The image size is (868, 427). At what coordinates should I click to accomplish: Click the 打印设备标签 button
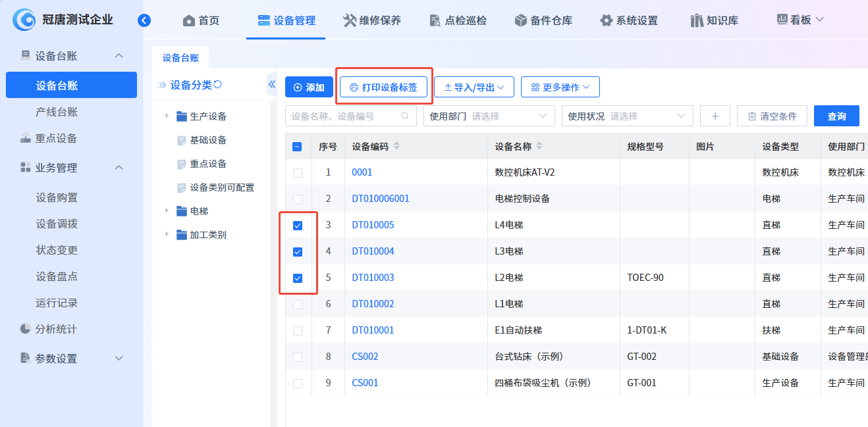tap(383, 88)
